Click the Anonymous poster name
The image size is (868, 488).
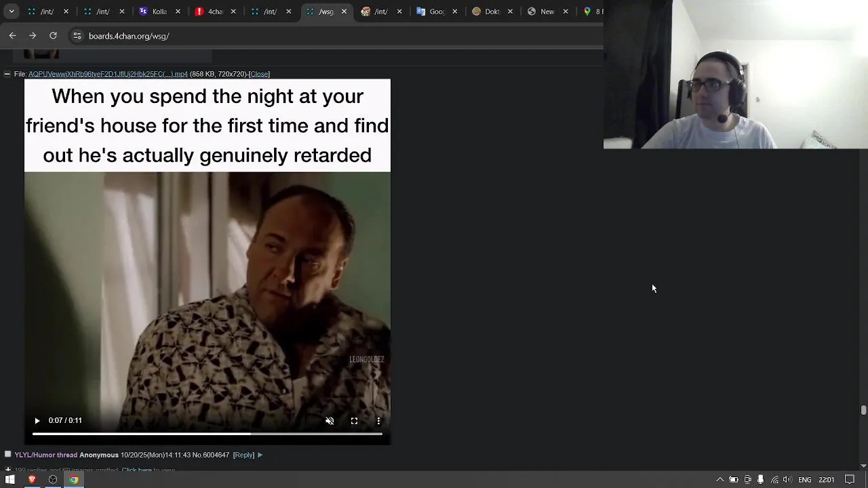99,455
